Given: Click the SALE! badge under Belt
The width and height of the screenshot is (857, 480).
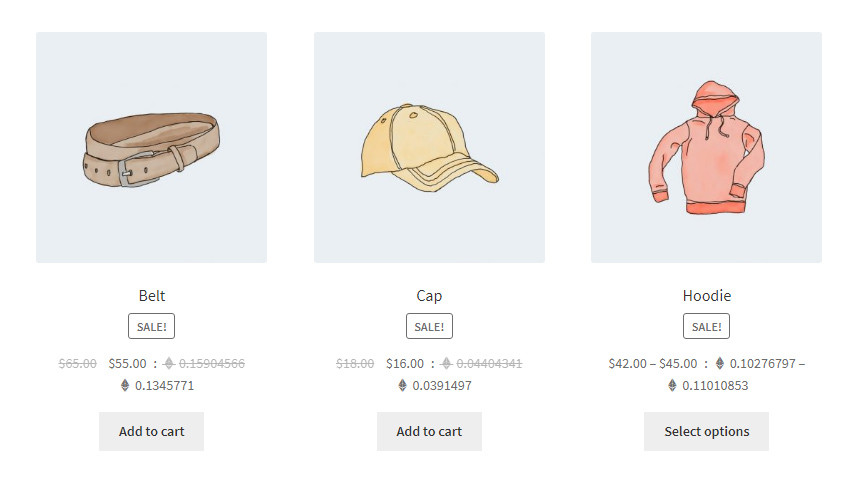Looking at the screenshot, I should point(151,326).
